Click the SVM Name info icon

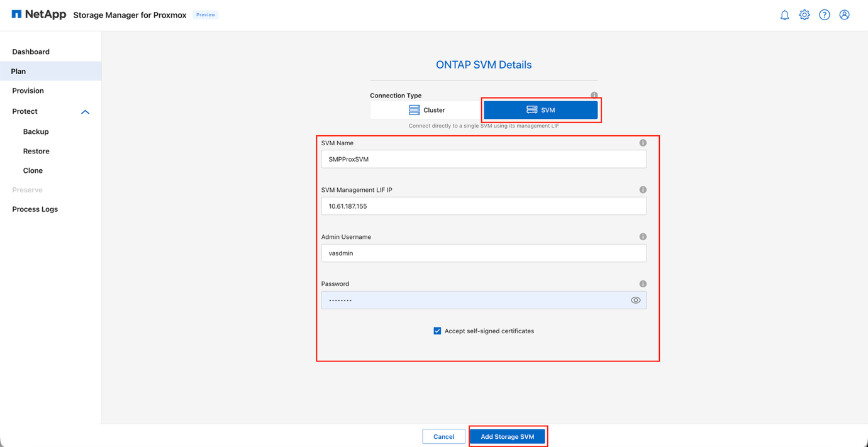tap(643, 143)
